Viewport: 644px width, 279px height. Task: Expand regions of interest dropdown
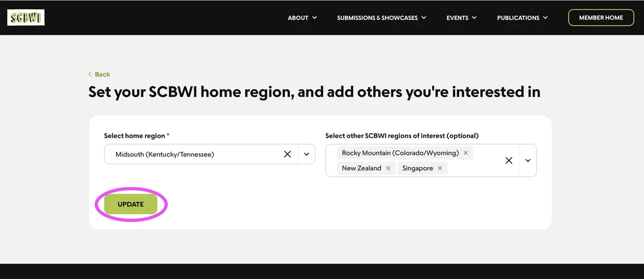point(528,161)
